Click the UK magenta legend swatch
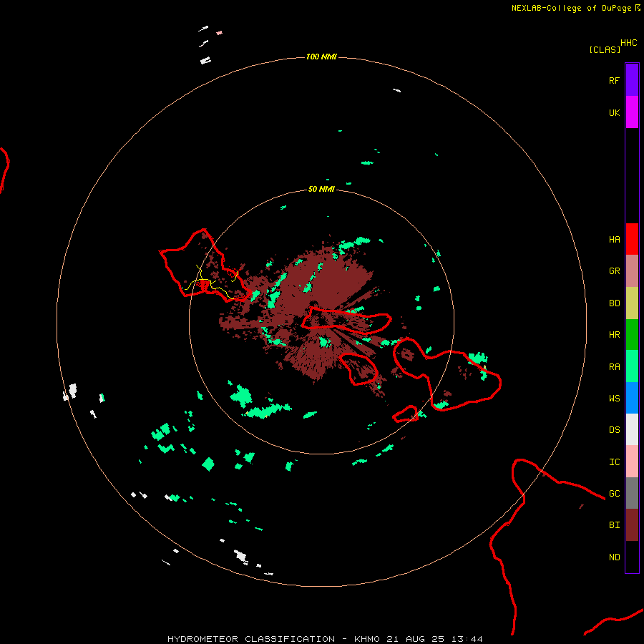This screenshot has width=644, height=644. (x=632, y=112)
